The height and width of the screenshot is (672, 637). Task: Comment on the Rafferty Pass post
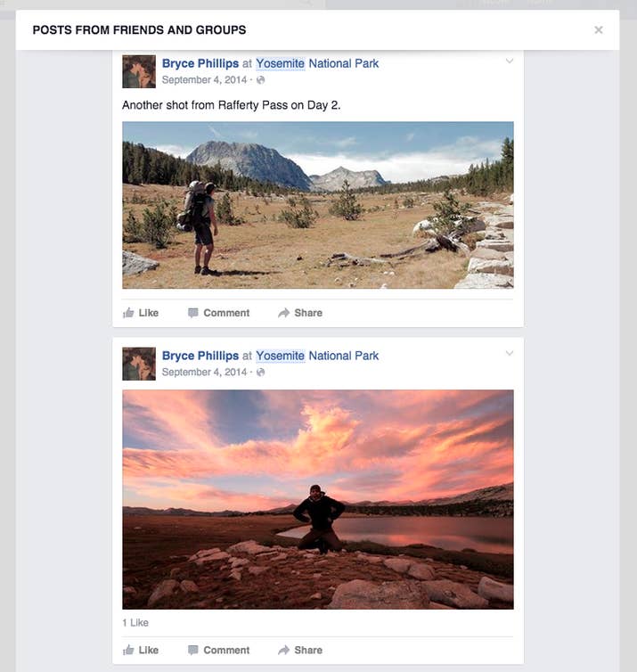218,313
